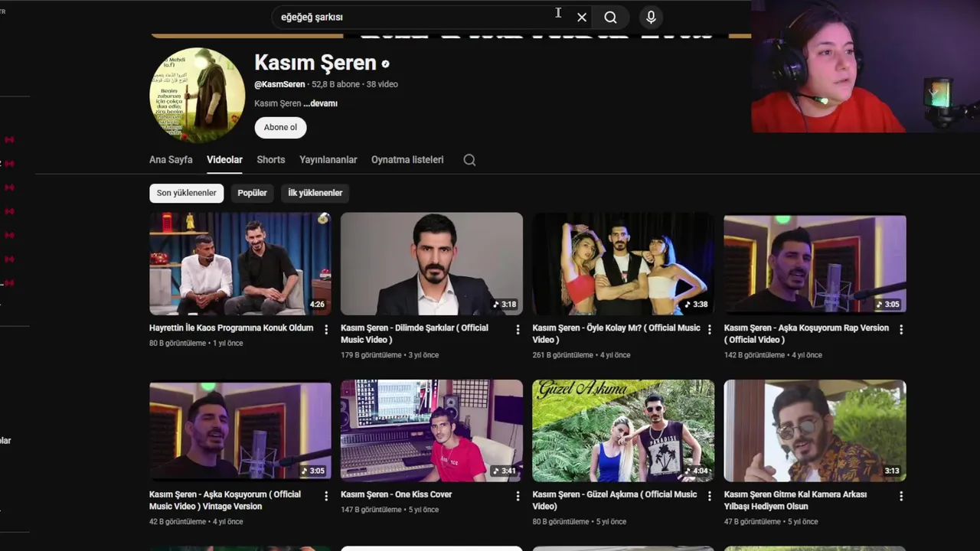Click the 4:26 duration badge
Image resolution: width=980 pixels, height=551 pixels.
tap(317, 305)
